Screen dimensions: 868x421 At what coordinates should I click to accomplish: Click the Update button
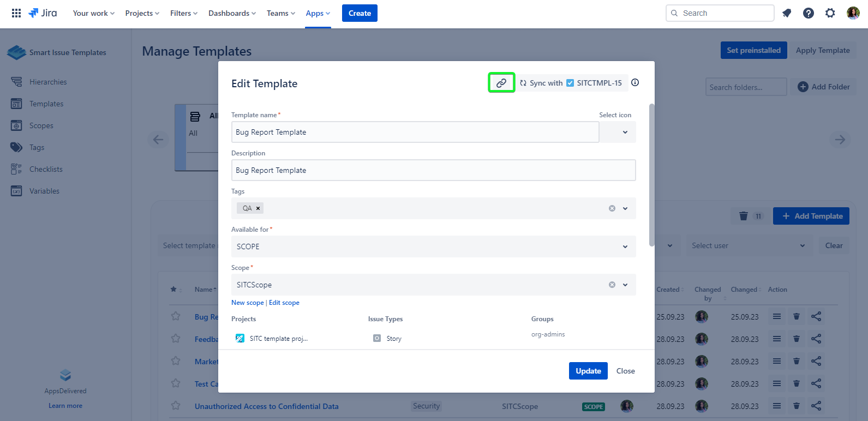click(x=588, y=371)
